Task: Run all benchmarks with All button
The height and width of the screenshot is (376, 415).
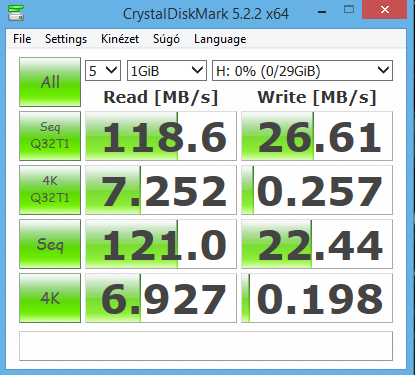Action: (x=50, y=82)
